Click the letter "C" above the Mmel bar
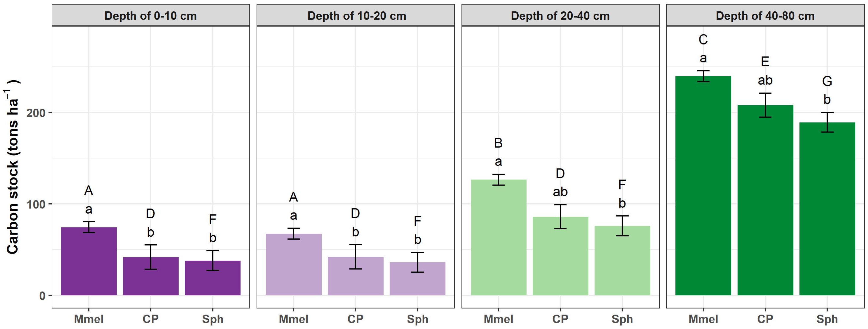The width and height of the screenshot is (868, 329). 703,40
